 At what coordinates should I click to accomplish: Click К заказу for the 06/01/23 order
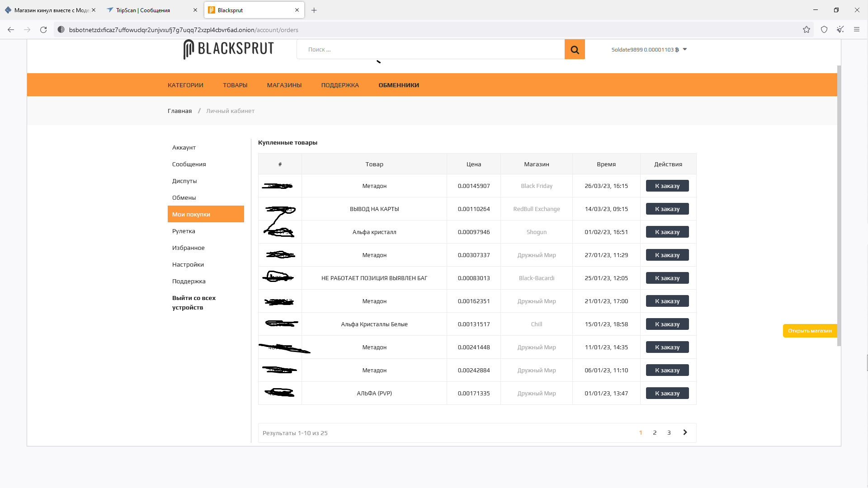click(667, 370)
